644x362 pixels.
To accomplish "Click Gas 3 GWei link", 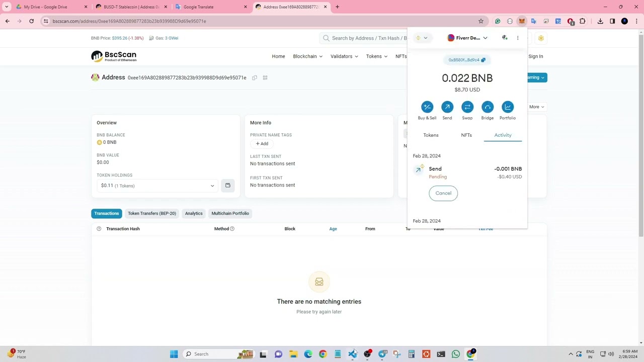I will [x=172, y=38].
